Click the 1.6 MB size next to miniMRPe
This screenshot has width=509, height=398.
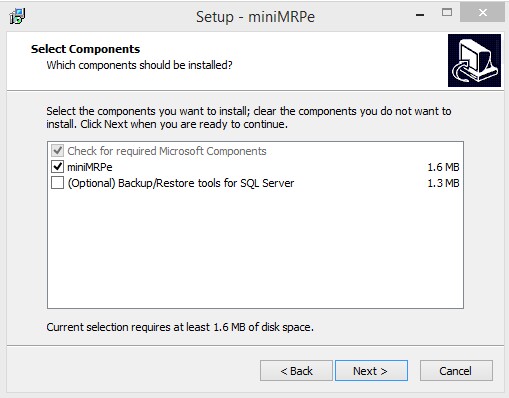443,167
